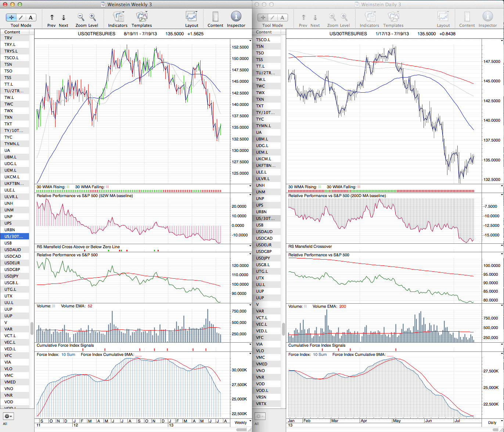Select VOD.L in the Daily symbol list

[262, 390]
